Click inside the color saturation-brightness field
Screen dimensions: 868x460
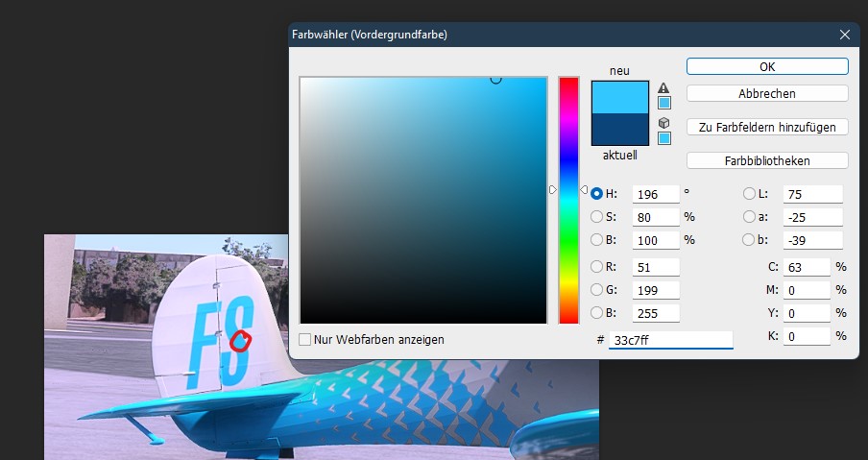coord(423,200)
